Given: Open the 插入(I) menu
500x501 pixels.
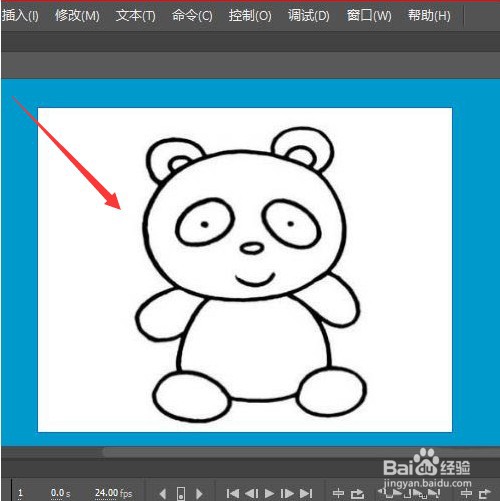Looking at the screenshot, I should point(20,16).
